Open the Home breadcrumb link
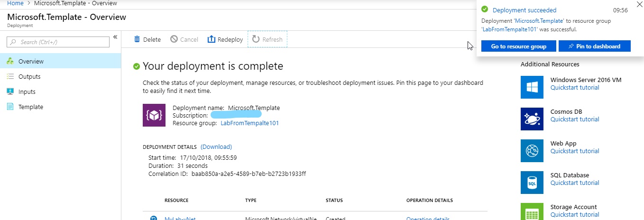This screenshot has height=220, width=644. [x=15, y=3]
